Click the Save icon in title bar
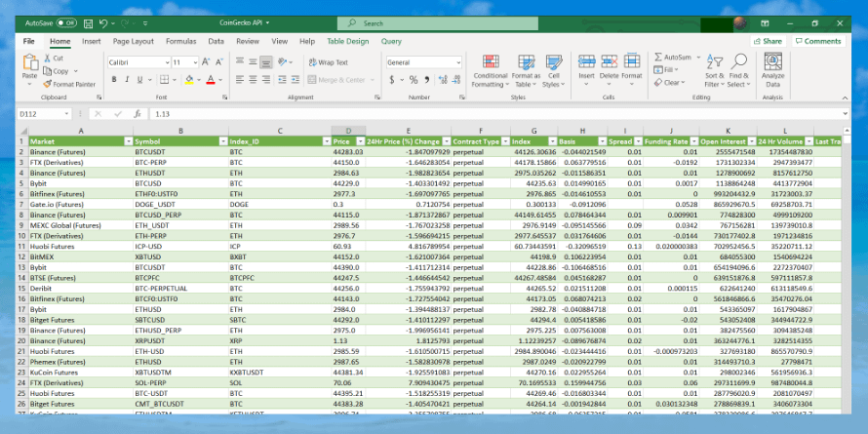 coord(89,21)
